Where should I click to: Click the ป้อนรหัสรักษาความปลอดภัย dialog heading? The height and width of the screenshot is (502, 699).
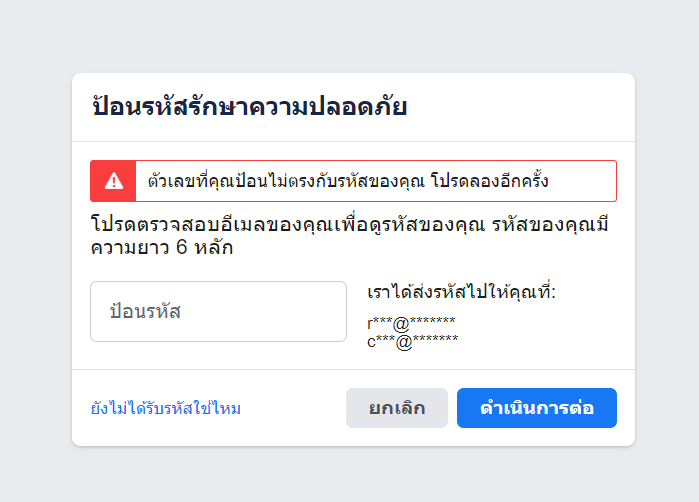point(250,107)
